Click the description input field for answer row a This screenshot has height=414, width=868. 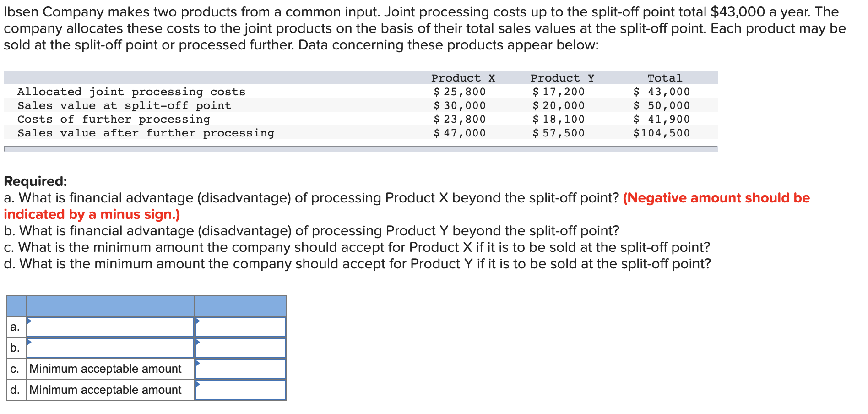pyautogui.click(x=110, y=327)
